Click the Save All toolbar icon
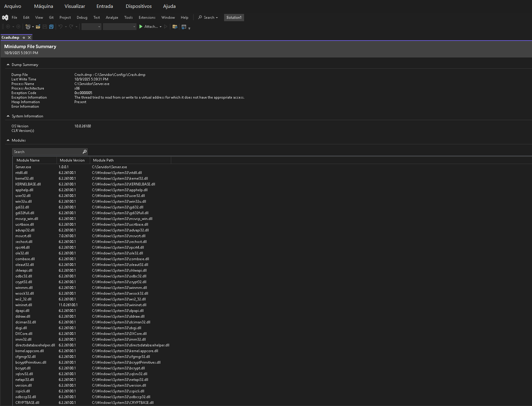The width and height of the screenshot is (532, 406). point(51,27)
